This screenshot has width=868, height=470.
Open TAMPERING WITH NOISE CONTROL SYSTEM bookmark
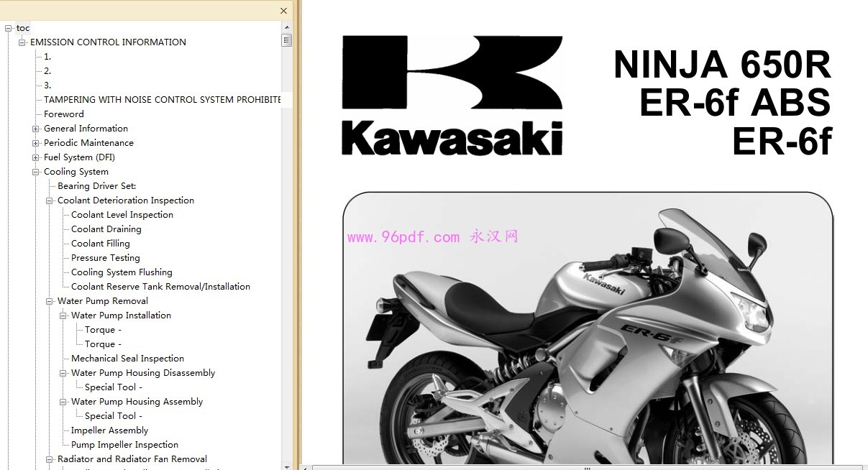162,100
